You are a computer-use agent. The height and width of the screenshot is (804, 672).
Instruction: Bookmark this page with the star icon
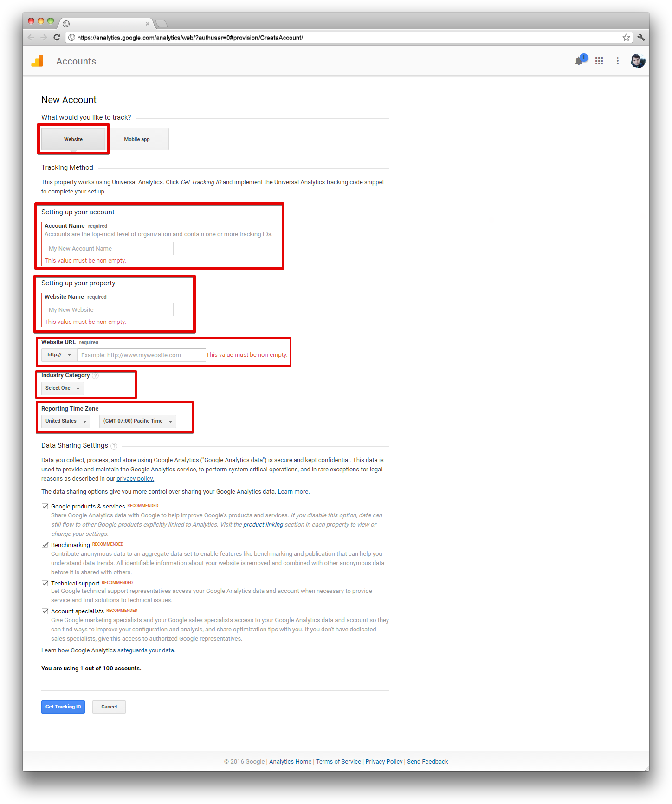tap(626, 38)
